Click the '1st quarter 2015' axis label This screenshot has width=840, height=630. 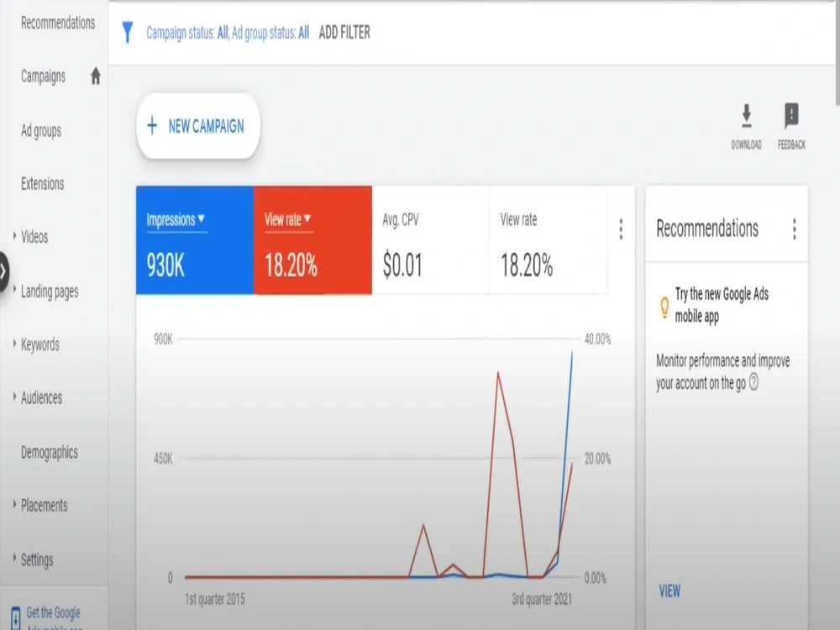215,599
